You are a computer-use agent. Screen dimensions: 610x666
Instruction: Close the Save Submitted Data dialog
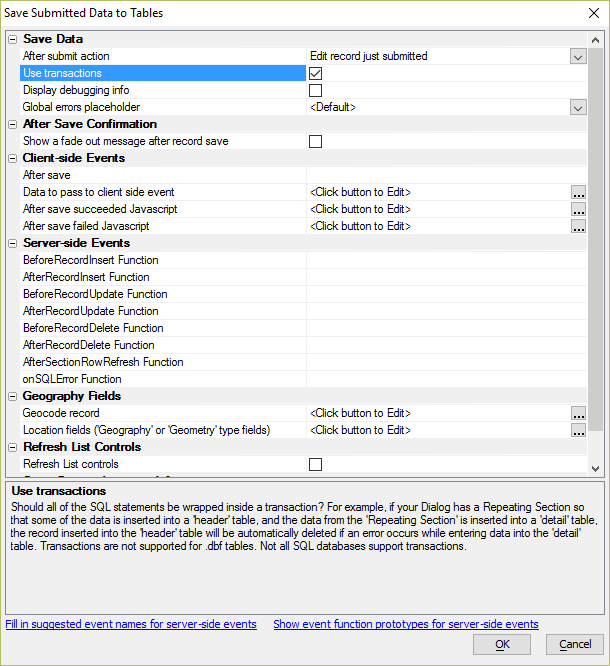coord(594,13)
